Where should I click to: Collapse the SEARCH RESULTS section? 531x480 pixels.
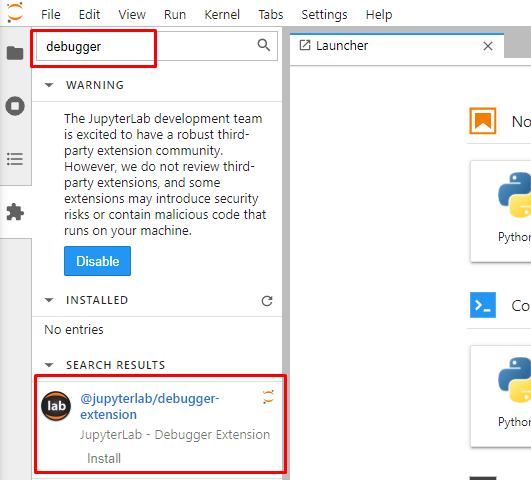(x=49, y=365)
